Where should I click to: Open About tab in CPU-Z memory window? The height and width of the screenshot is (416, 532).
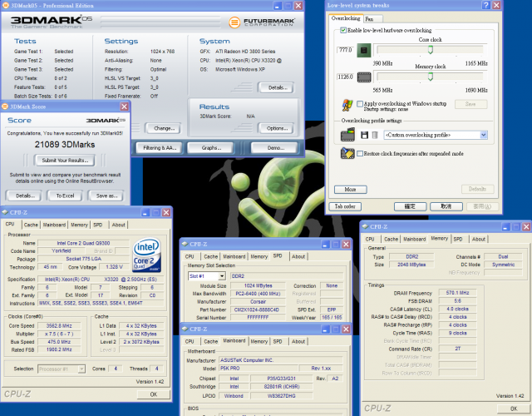click(479, 239)
